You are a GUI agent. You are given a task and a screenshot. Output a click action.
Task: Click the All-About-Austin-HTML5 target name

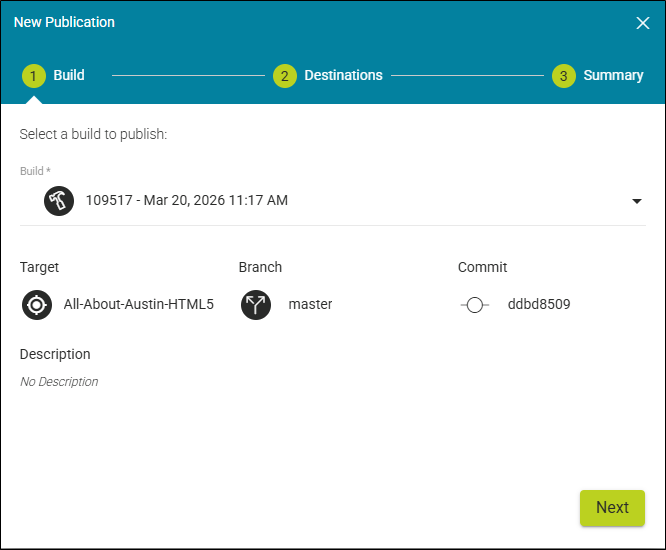pyautogui.click(x=138, y=305)
